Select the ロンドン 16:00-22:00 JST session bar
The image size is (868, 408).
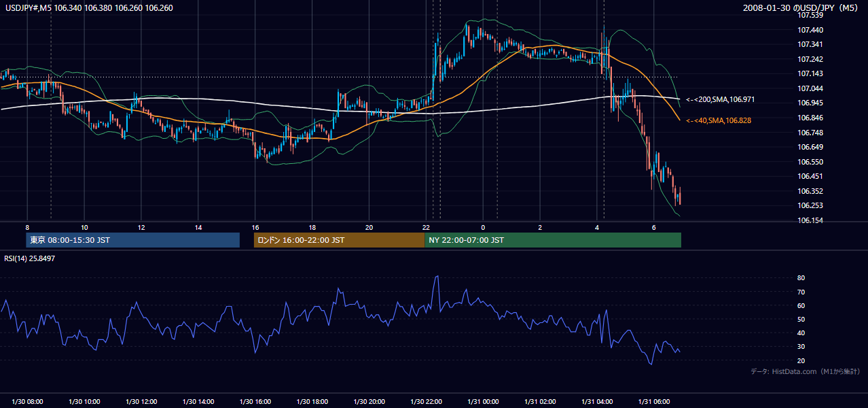tap(339, 240)
